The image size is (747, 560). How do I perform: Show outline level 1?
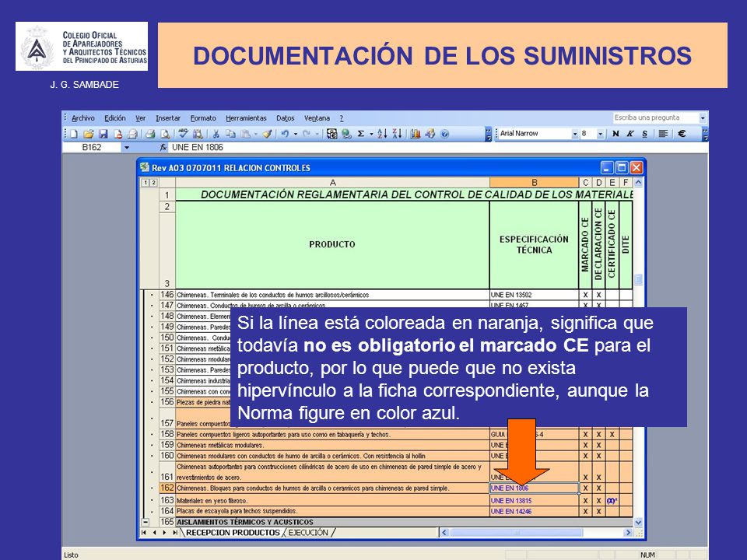145,182
